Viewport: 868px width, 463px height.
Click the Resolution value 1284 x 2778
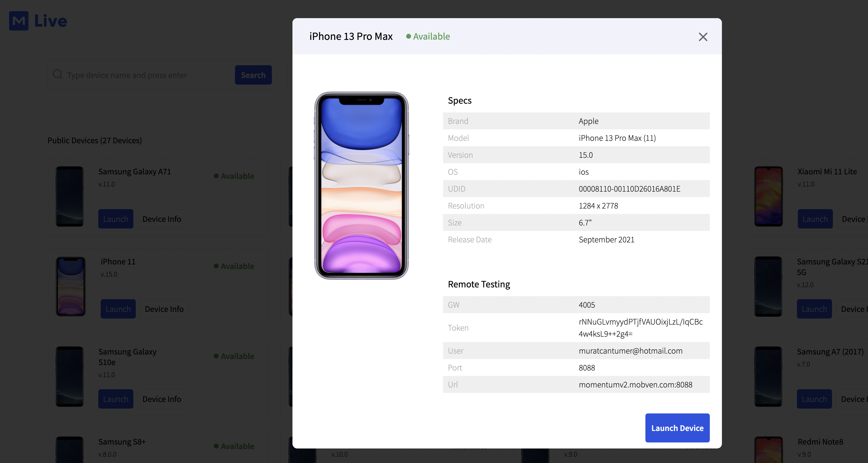point(598,206)
